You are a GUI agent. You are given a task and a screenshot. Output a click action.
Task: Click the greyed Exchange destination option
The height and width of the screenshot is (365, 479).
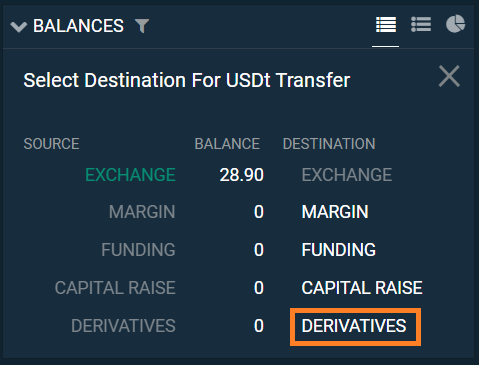[x=347, y=175]
